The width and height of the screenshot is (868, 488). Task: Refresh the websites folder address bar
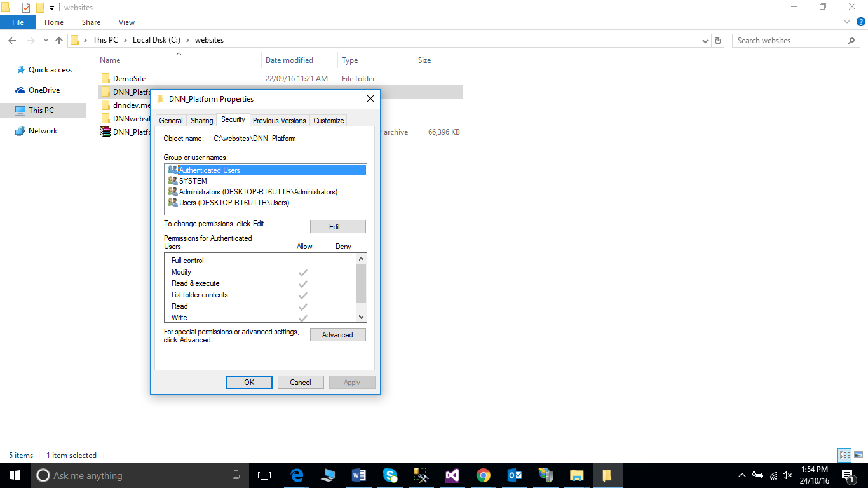(x=718, y=41)
